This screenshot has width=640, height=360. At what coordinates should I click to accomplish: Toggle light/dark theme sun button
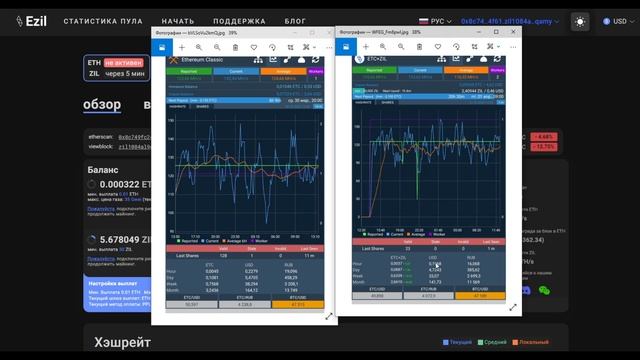(580, 22)
